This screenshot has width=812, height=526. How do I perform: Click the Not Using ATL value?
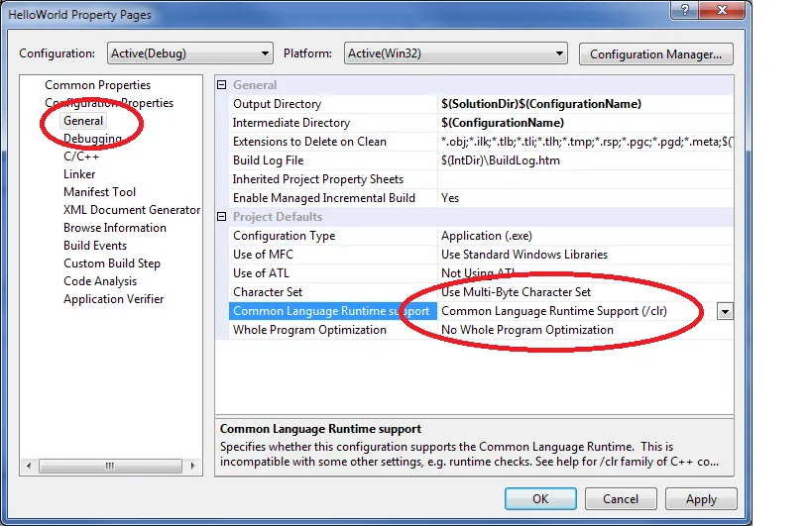pyautogui.click(x=478, y=273)
